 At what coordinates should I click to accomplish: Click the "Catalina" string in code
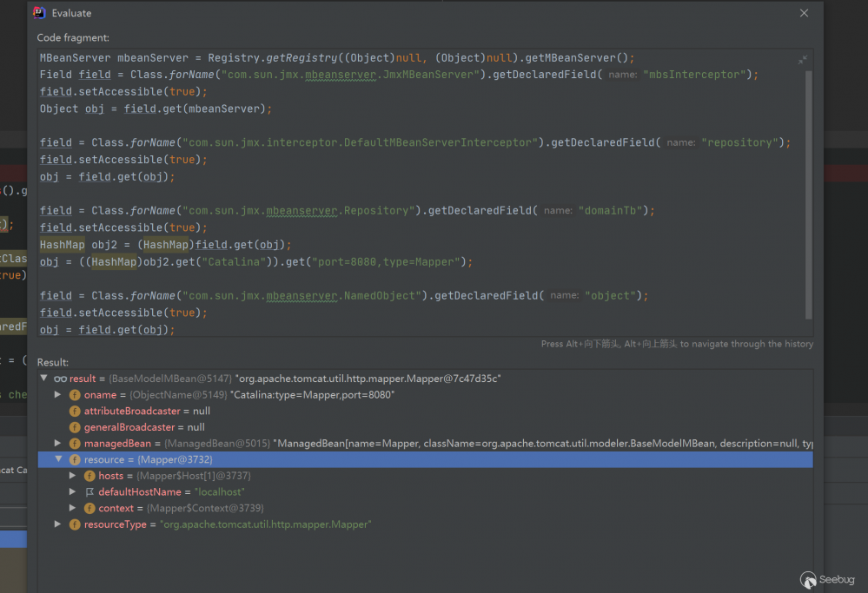pyautogui.click(x=234, y=261)
